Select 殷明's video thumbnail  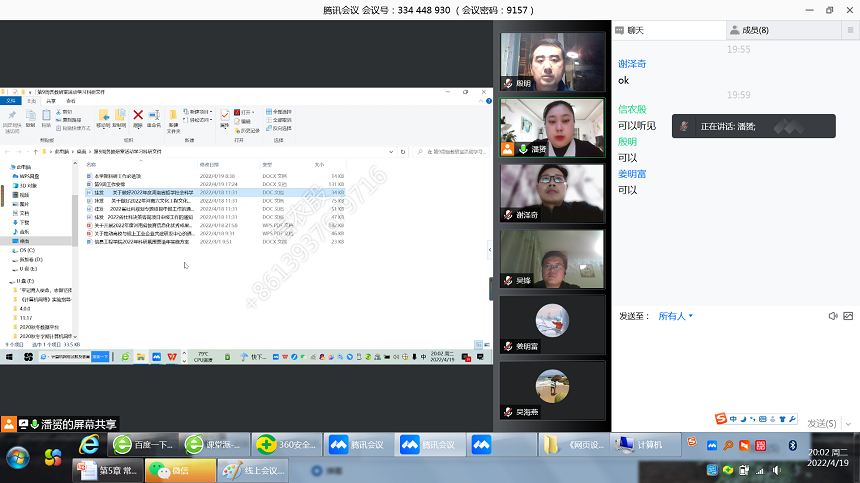pyautogui.click(x=552, y=62)
